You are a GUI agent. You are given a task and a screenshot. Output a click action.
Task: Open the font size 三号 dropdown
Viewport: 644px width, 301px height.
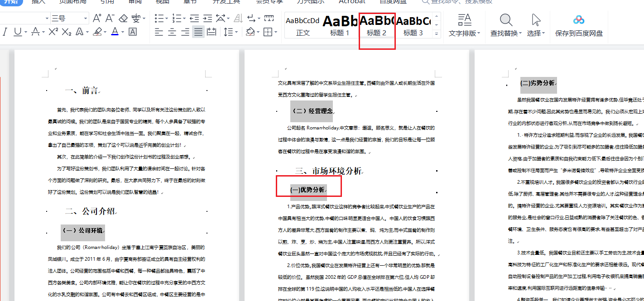86,19
